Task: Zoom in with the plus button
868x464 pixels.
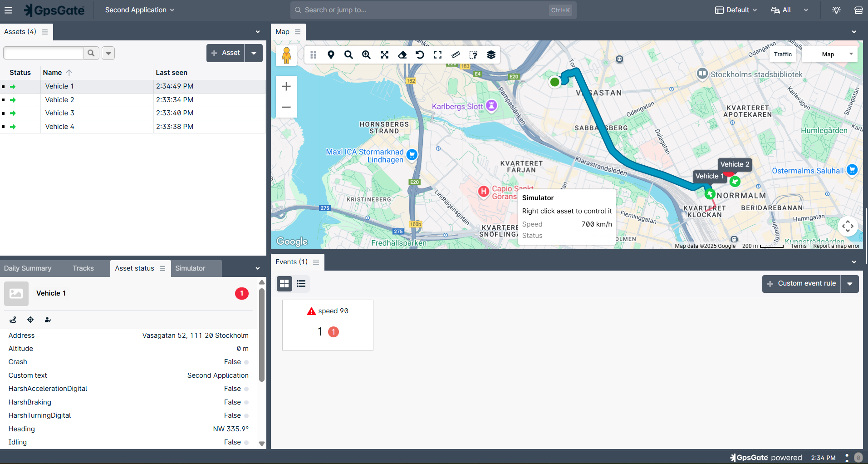Action: 286,86
